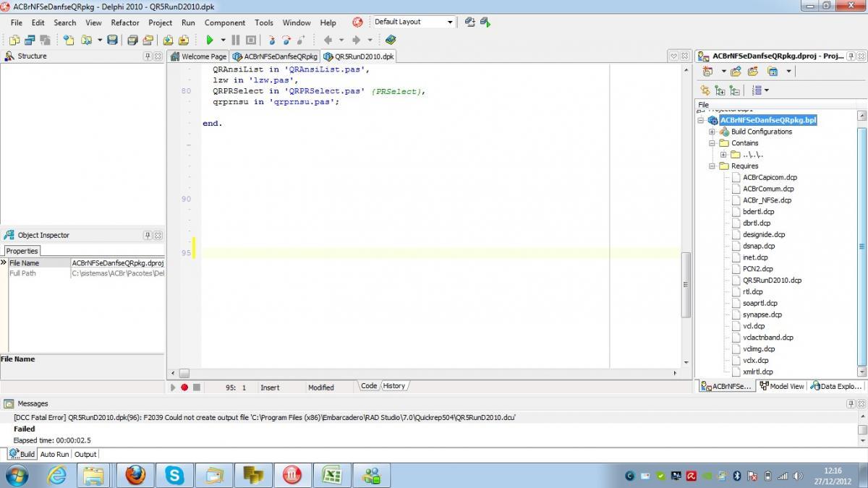Switch to the Welcome Page tab
Screen dimensions: 868x488
198,56
